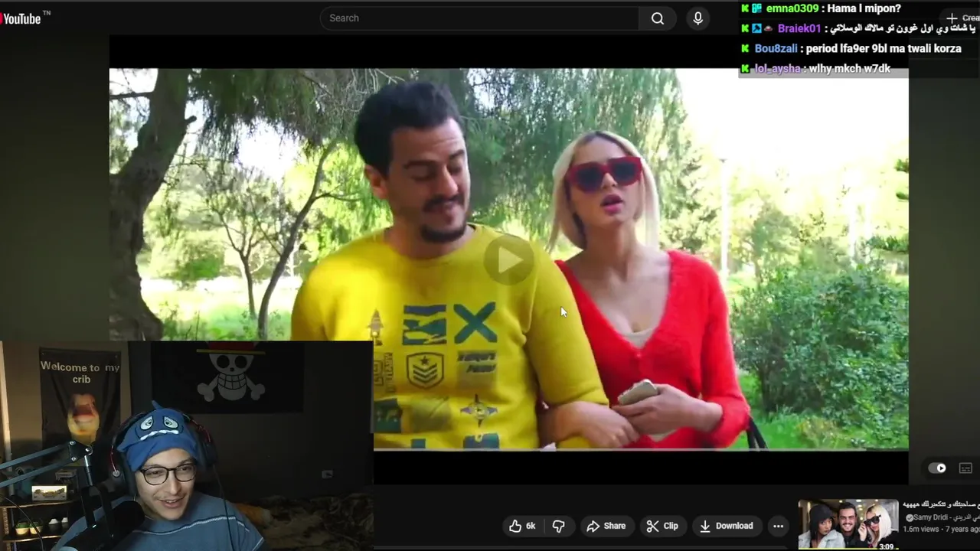Dislike the video with thumbs-down icon
Screen dimensions: 980x551
tap(559, 526)
